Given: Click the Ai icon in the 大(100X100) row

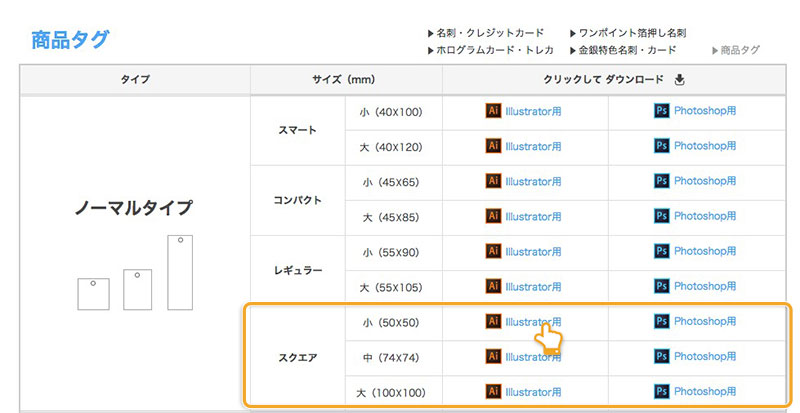Looking at the screenshot, I should tap(493, 392).
